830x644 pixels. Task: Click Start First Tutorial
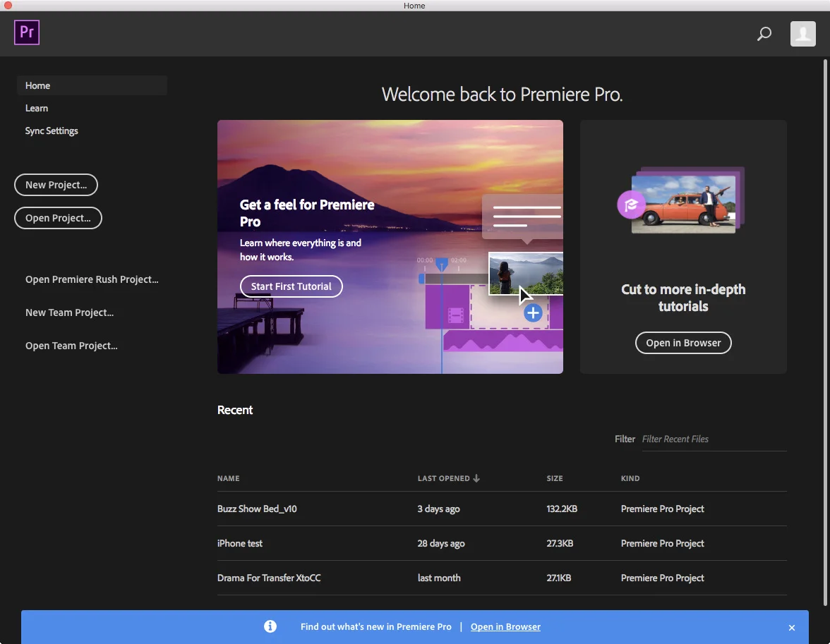coord(291,286)
